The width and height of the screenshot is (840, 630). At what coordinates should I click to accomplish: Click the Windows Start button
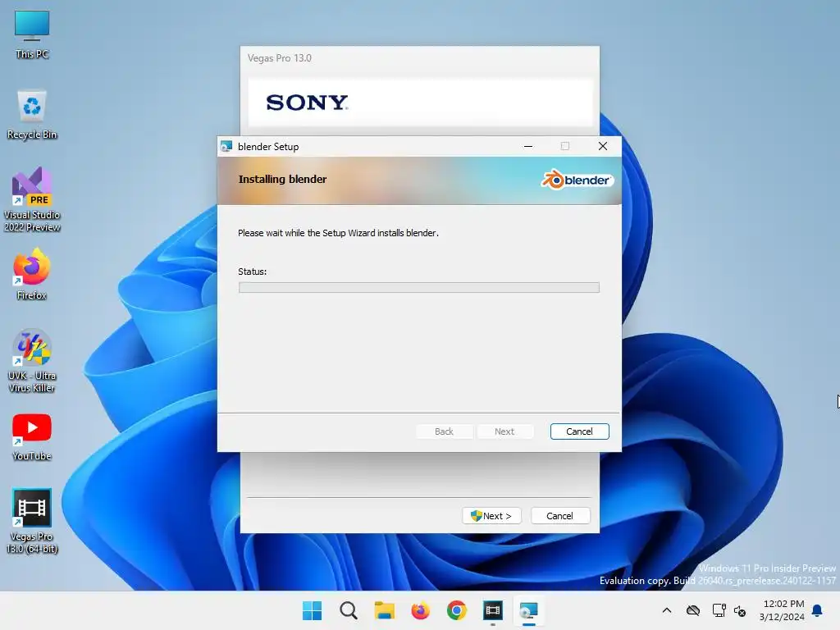[x=312, y=610]
